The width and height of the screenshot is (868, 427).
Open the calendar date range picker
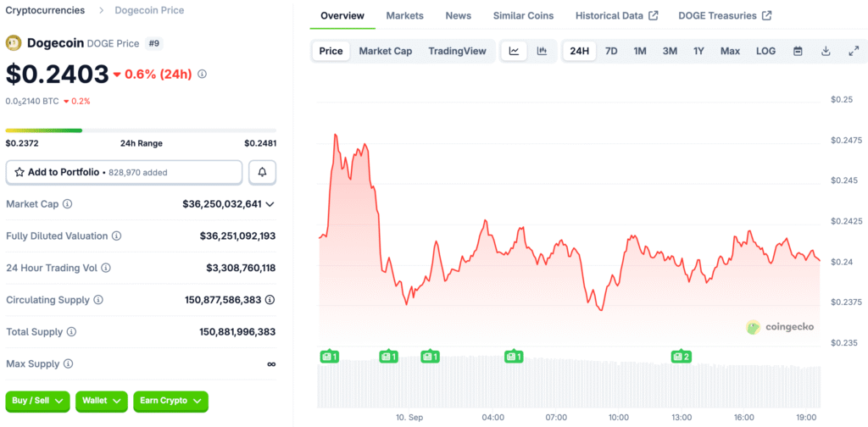pyautogui.click(x=798, y=51)
